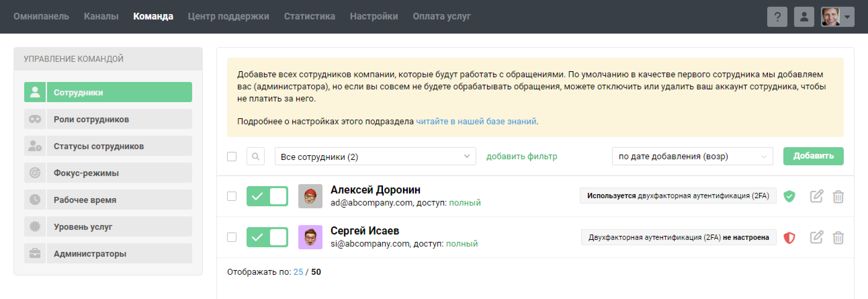Open Фокус-режимы sidebar section
Image resolution: width=868 pixels, height=299 pixels.
coord(119,173)
